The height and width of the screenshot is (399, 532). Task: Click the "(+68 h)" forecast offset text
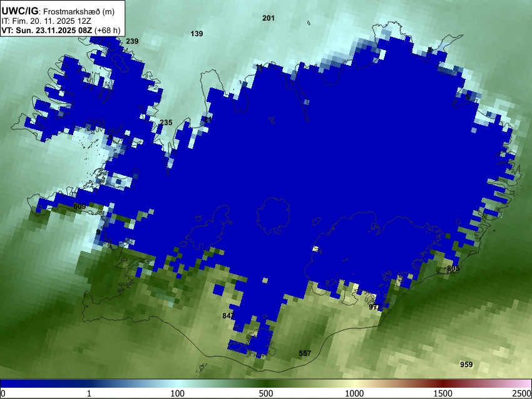point(107,30)
